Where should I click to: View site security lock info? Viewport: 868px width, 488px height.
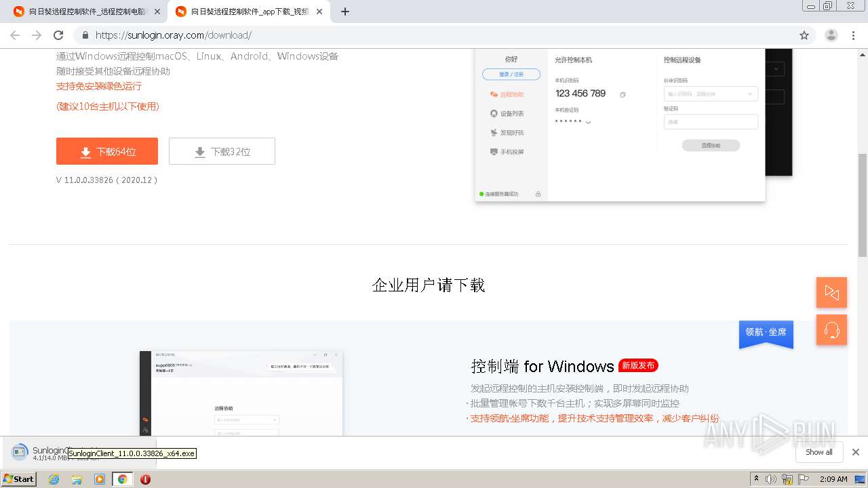point(85,35)
